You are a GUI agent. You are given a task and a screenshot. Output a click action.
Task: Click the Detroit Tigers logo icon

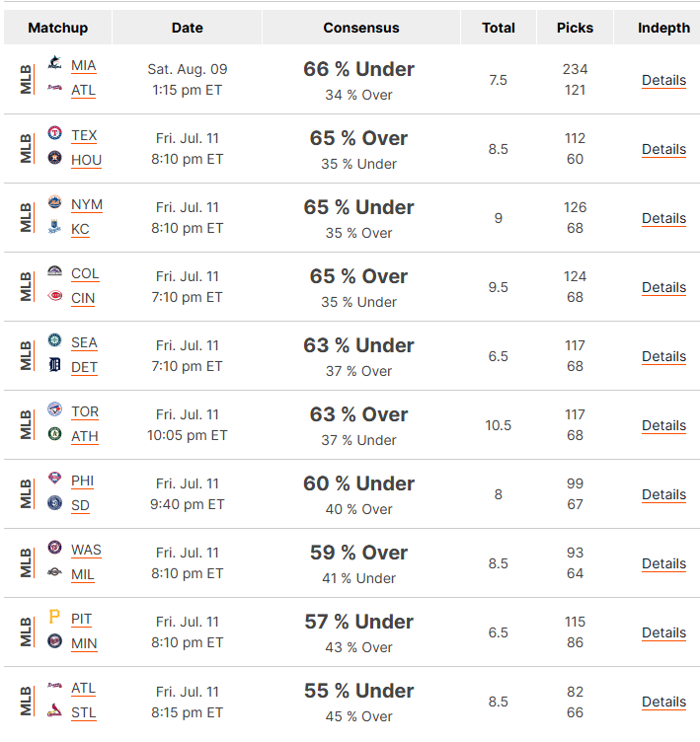tap(55, 365)
